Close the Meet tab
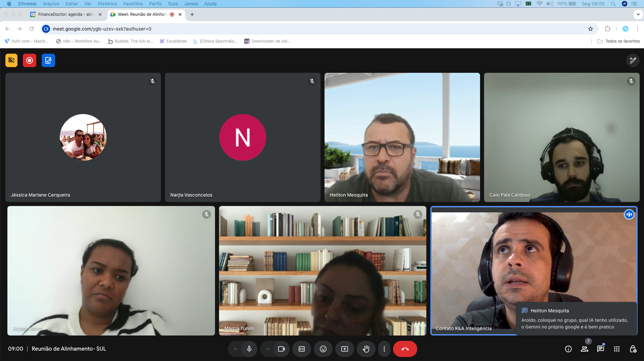644x361 pixels. (x=180, y=14)
